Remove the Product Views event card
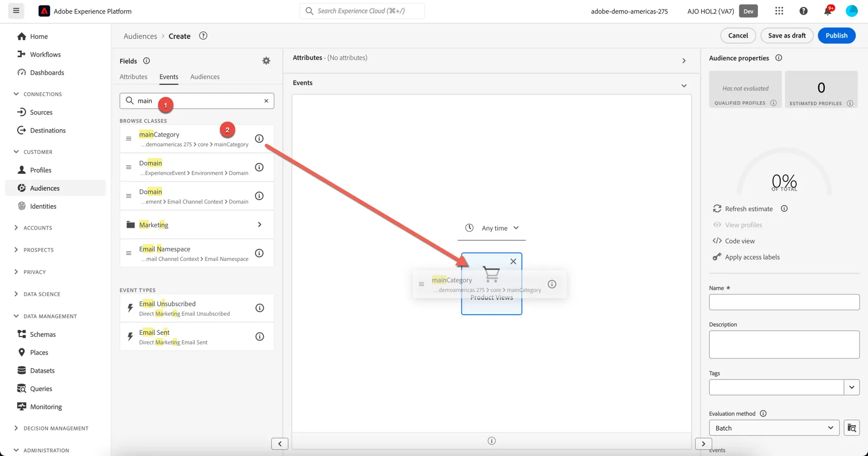Image resolution: width=868 pixels, height=456 pixels. 513,261
